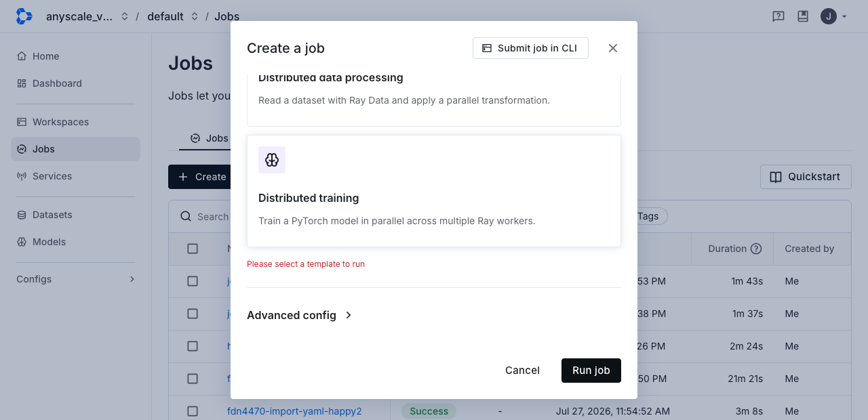868x420 pixels.
Task: Check the fdn4470-import-yaml-happy2 row checkbox
Action: tap(193, 411)
